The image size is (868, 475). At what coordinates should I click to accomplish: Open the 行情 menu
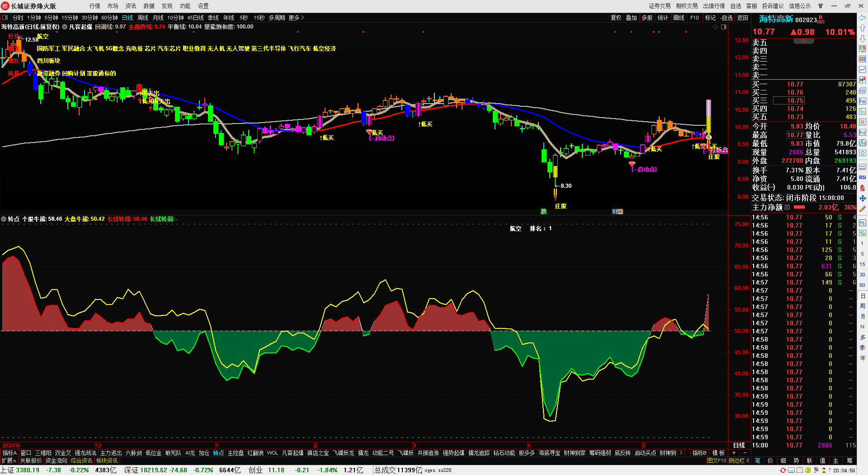95,6
